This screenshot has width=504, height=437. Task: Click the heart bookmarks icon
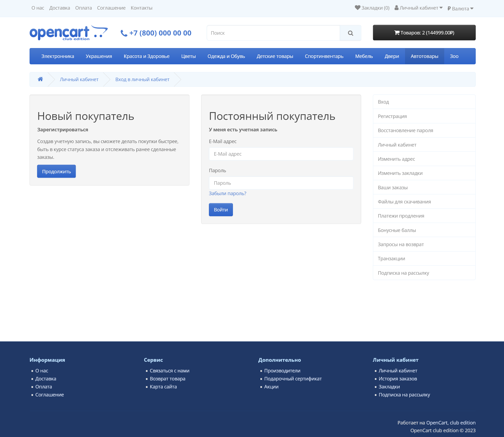click(357, 8)
